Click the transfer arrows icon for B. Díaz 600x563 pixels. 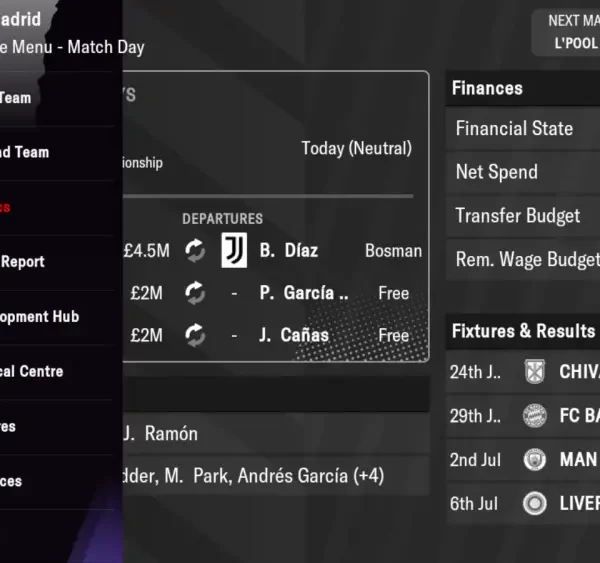click(196, 250)
